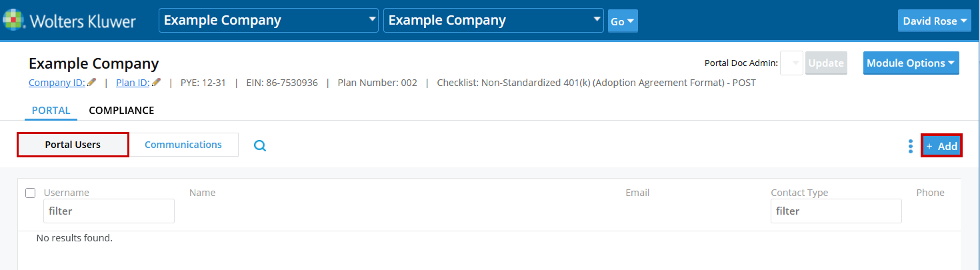Open the Module Options dropdown
The width and height of the screenshot is (980, 270).
(911, 63)
